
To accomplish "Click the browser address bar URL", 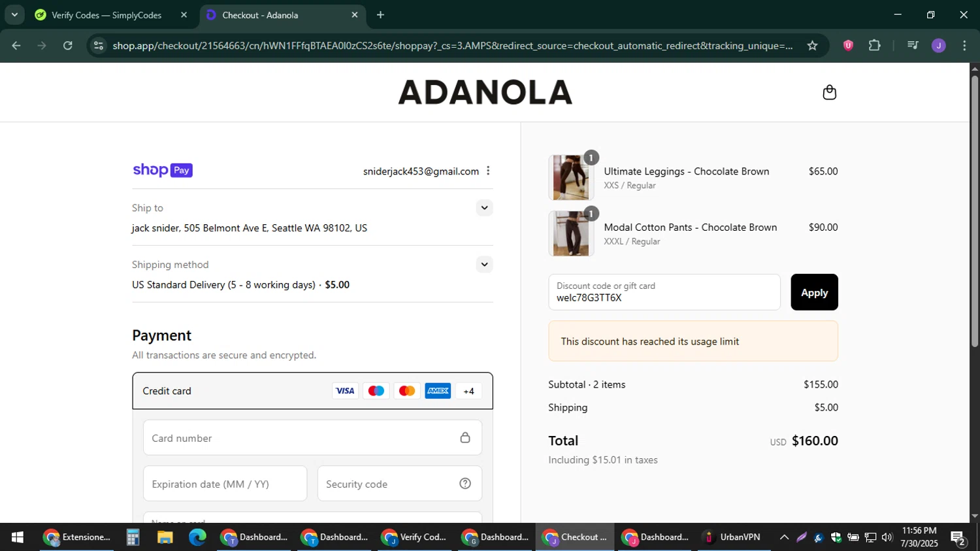I will [x=452, y=45].
